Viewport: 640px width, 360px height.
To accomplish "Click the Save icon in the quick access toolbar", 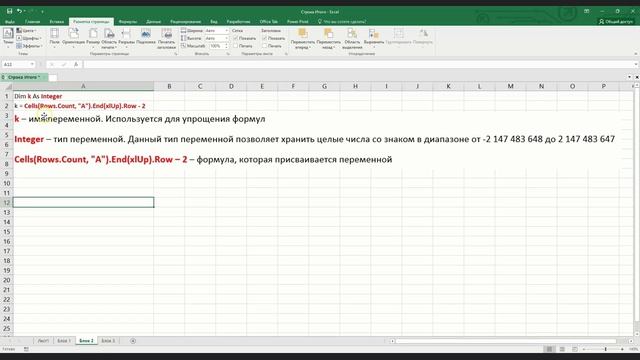I will point(9,11).
